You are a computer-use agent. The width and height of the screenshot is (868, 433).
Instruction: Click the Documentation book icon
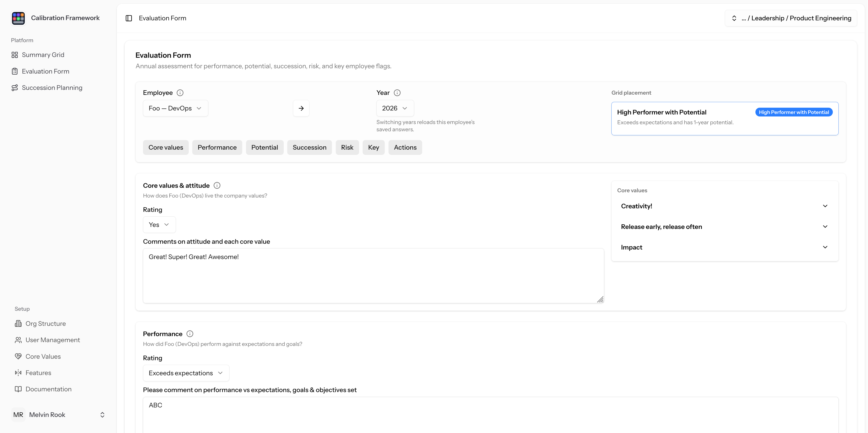(x=18, y=389)
